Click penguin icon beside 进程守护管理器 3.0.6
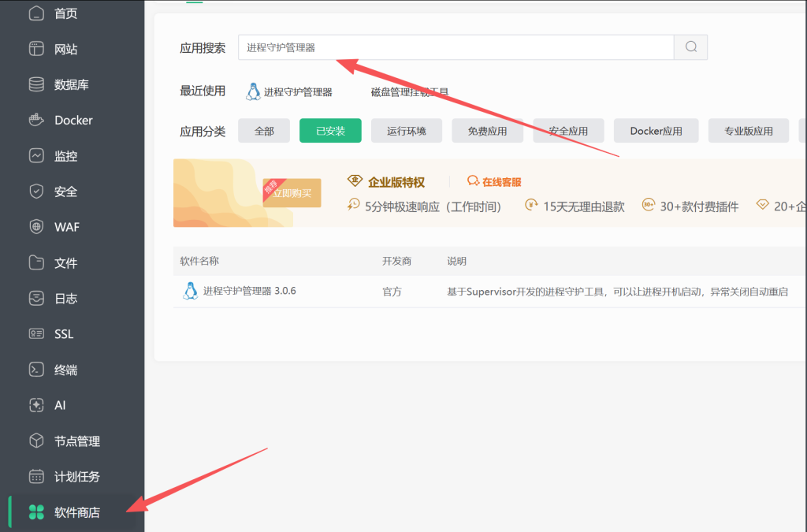This screenshot has width=807, height=532. pos(191,291)
